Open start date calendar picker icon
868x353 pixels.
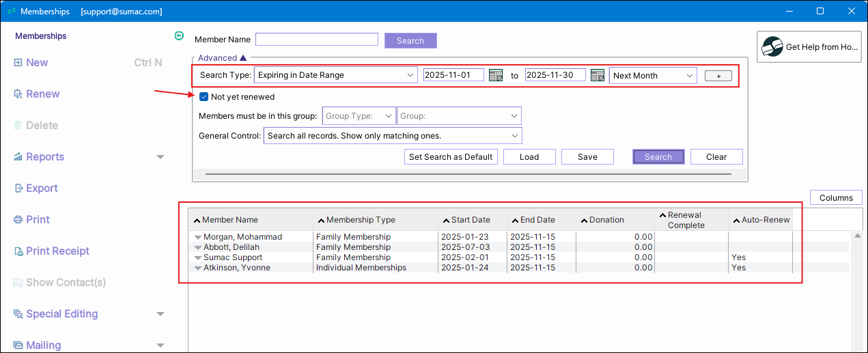496,75
